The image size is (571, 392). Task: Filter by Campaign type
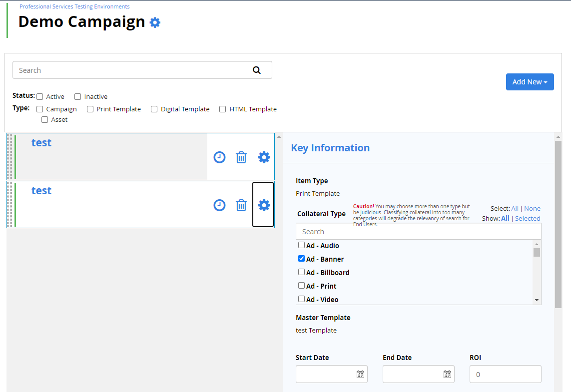pos(40,109)
